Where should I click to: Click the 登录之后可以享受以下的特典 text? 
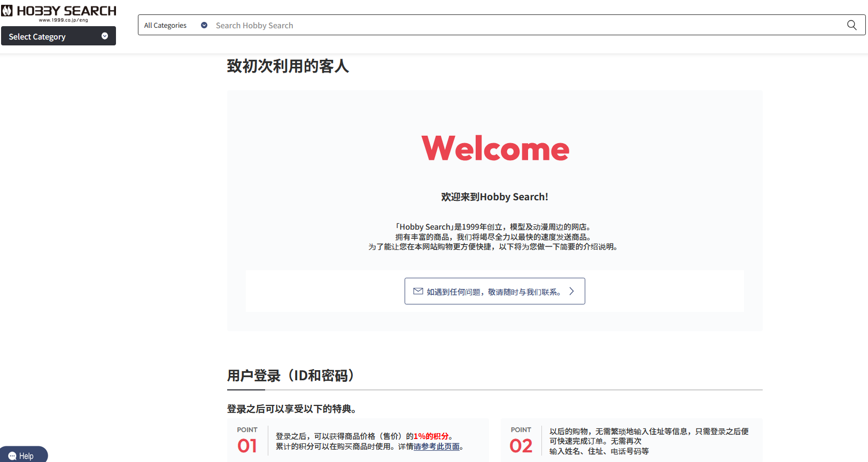point(291,409)
